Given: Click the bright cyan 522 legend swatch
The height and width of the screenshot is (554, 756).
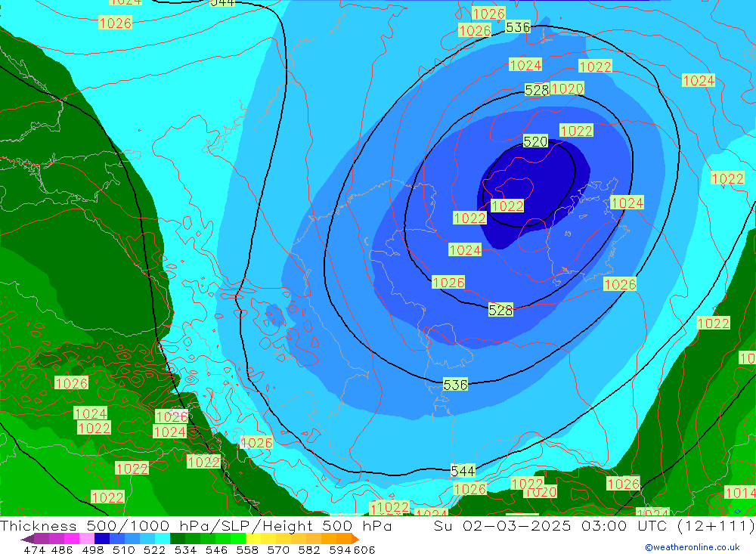Looking at the screenshot, I should point(163,539).
